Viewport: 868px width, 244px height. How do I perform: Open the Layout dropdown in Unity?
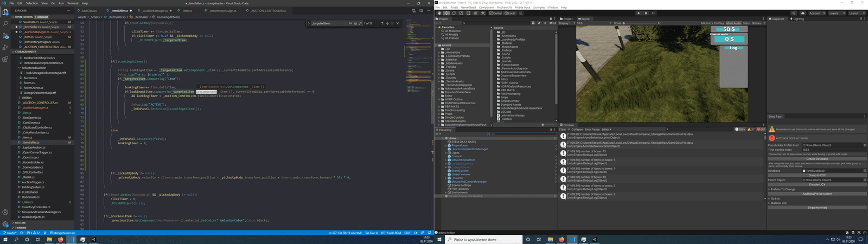click(x=858, y=13)
